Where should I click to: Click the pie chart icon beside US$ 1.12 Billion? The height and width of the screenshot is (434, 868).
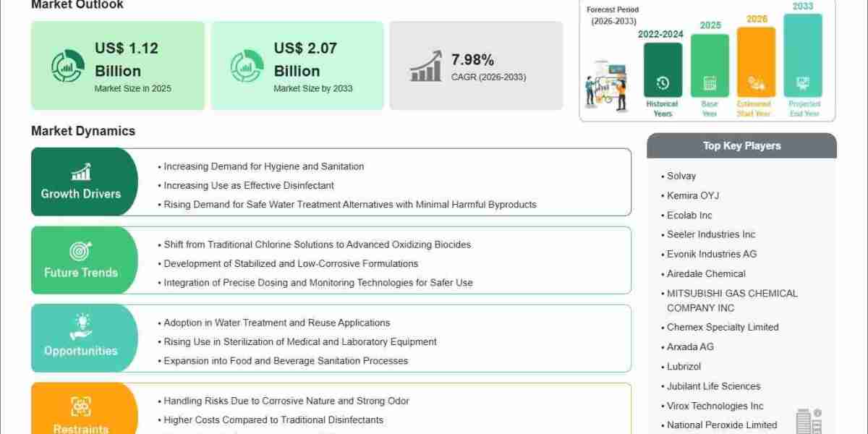click(x=67, y=66)
